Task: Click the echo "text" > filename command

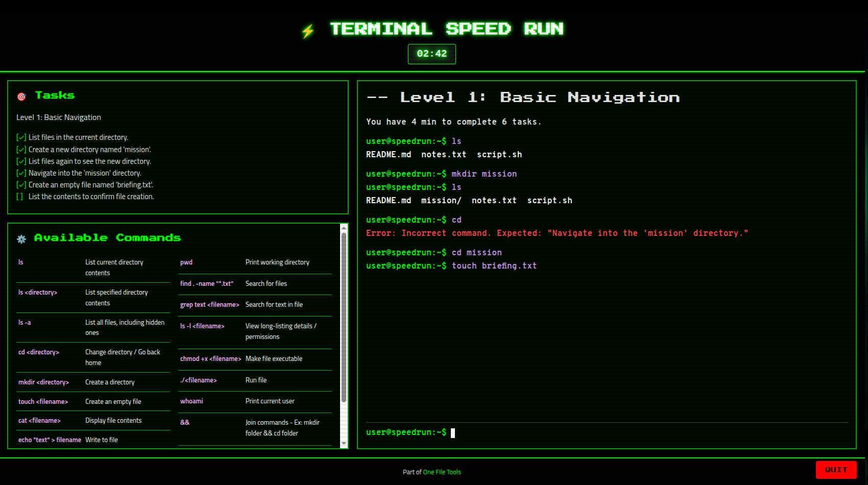Action: 50,440
